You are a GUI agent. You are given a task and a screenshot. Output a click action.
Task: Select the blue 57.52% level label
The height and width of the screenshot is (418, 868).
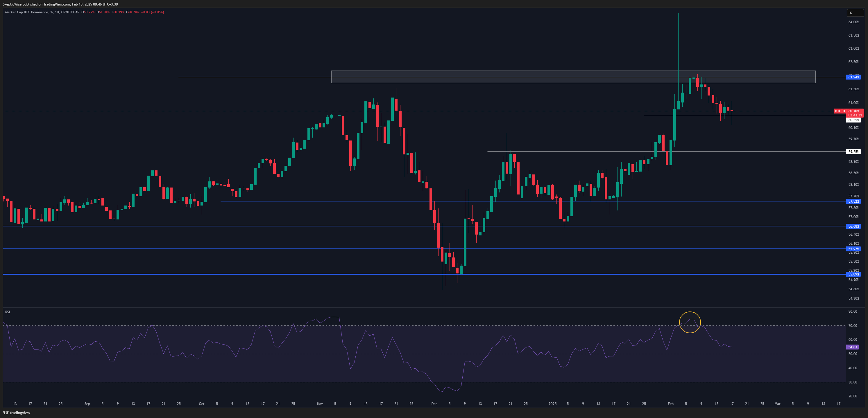point(853,201)
